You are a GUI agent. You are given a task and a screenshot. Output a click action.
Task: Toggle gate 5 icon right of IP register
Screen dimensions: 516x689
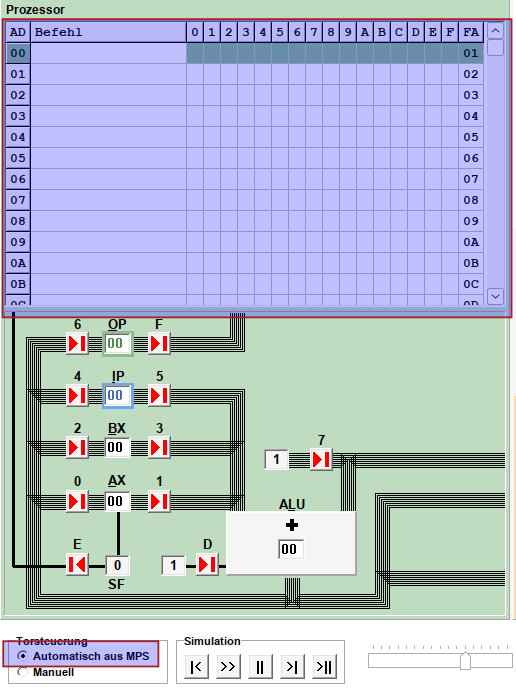[x=159, y=395]
